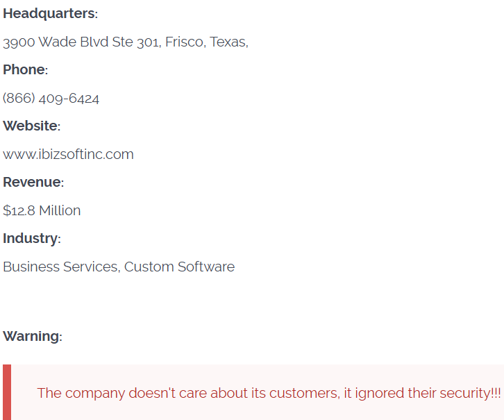Image resolution: width=504 pixels, height=420 pixels.
Task: Click the Custom Software industry text
Action: [179, 267]
